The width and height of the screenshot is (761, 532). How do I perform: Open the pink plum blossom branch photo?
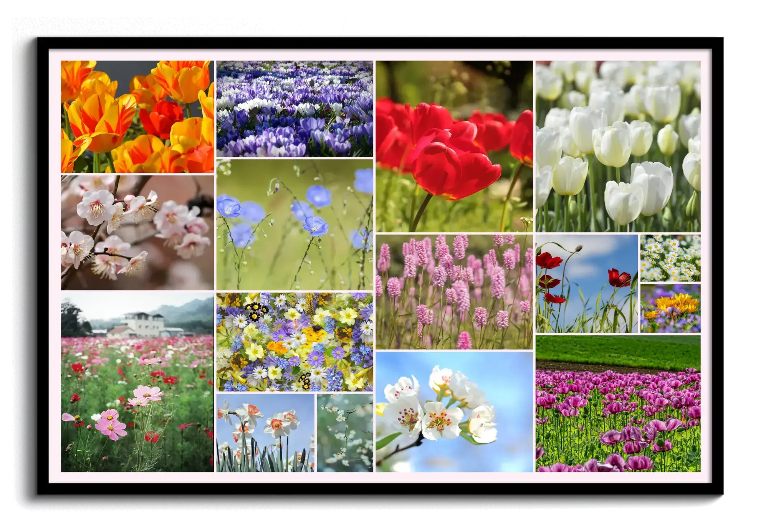tap(137, 232)
